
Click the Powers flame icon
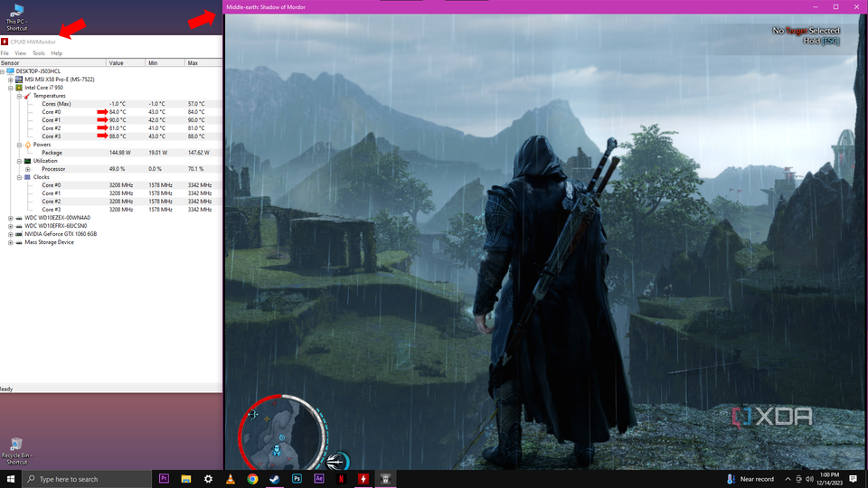pos(28,145)
